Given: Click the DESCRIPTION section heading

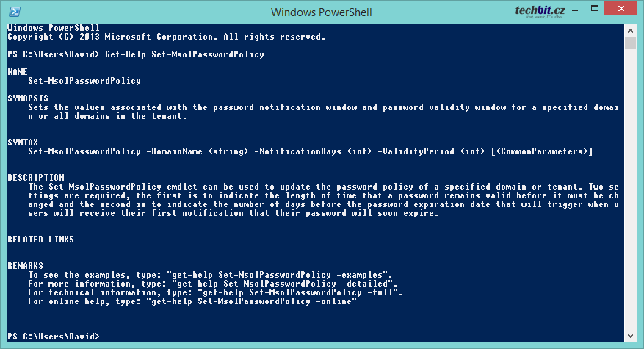Looking at the screenshot, I should pos(36,178).
